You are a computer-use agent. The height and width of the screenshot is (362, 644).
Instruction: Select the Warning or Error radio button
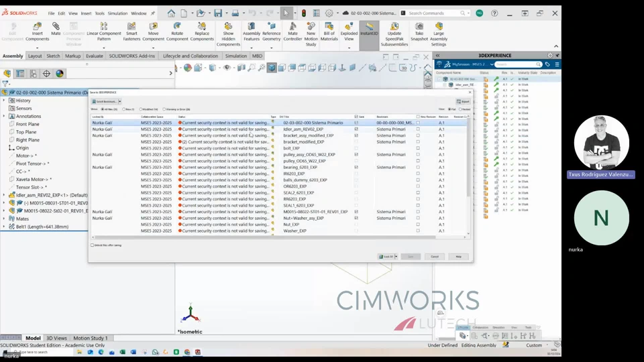[164, 109]
